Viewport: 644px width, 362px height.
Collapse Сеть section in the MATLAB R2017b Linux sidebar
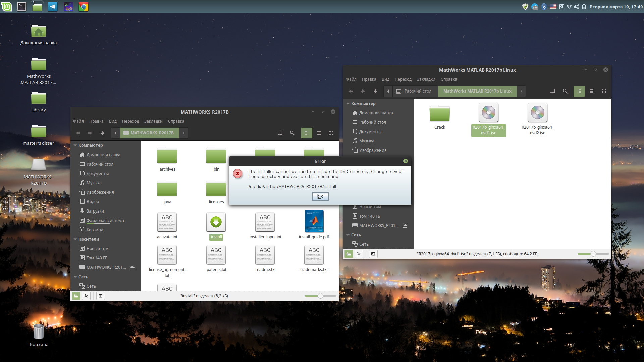tap(348, 235)
